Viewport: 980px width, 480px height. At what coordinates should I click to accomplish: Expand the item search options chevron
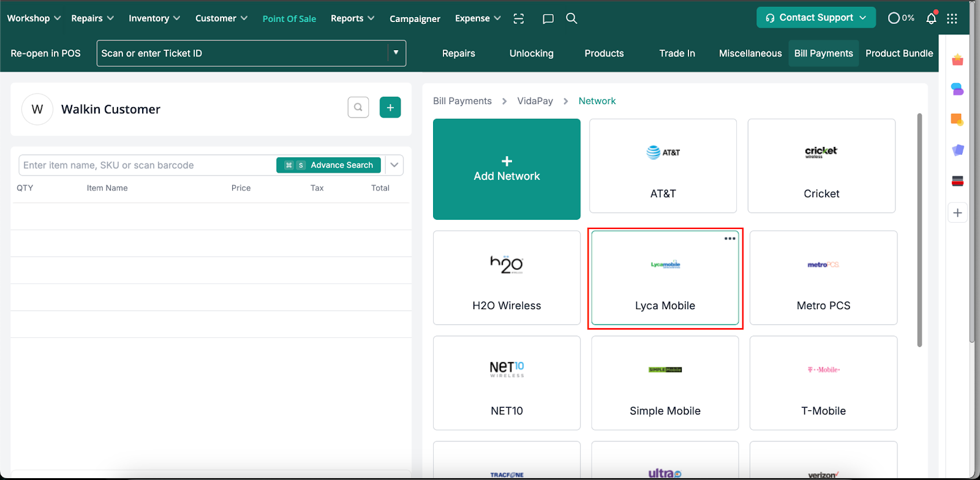click(394, 165)
